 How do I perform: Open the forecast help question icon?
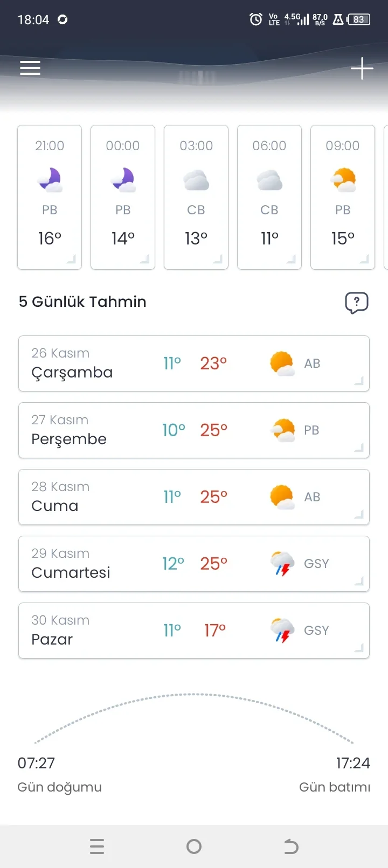click(x=356, y=303)
